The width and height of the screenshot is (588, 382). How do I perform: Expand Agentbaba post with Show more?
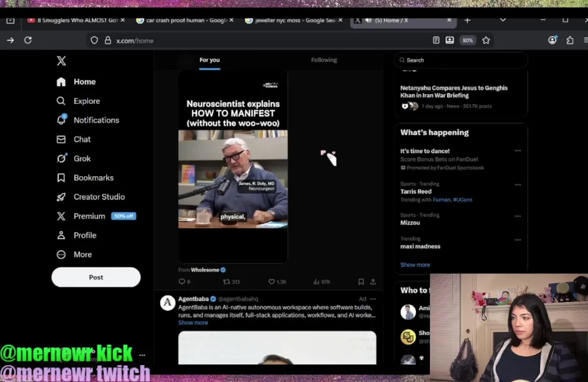(x=193, y=323)
